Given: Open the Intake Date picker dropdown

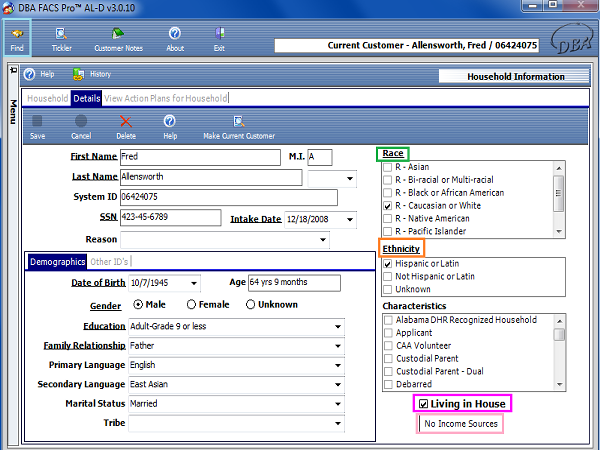Looking at the screenshot, I should click(x=350, y=220).
